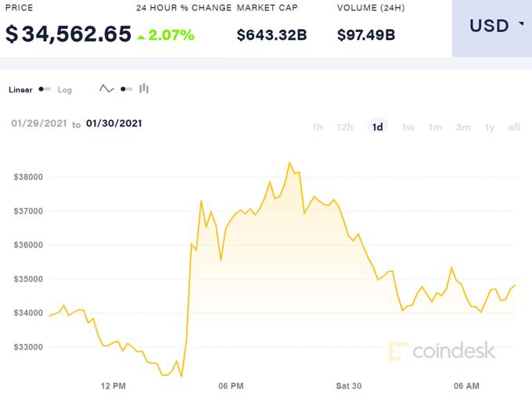532x397 pixels.
Task: Switch to the 1h time range
Action: [x=318, y=127]
